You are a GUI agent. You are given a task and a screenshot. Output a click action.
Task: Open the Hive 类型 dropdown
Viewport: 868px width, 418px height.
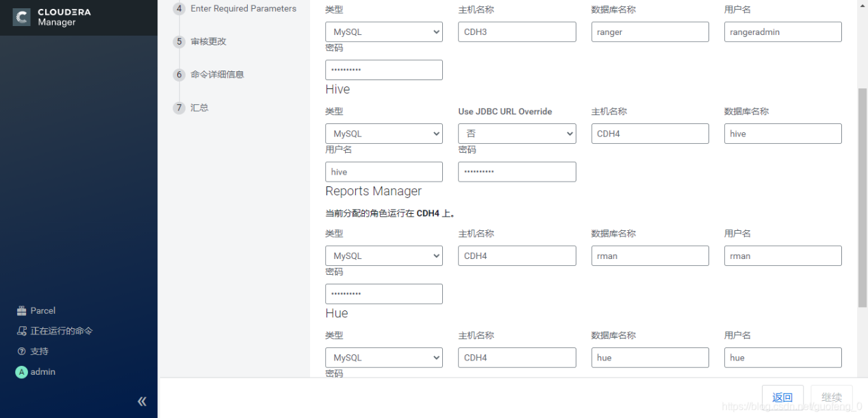pos(383,133)
